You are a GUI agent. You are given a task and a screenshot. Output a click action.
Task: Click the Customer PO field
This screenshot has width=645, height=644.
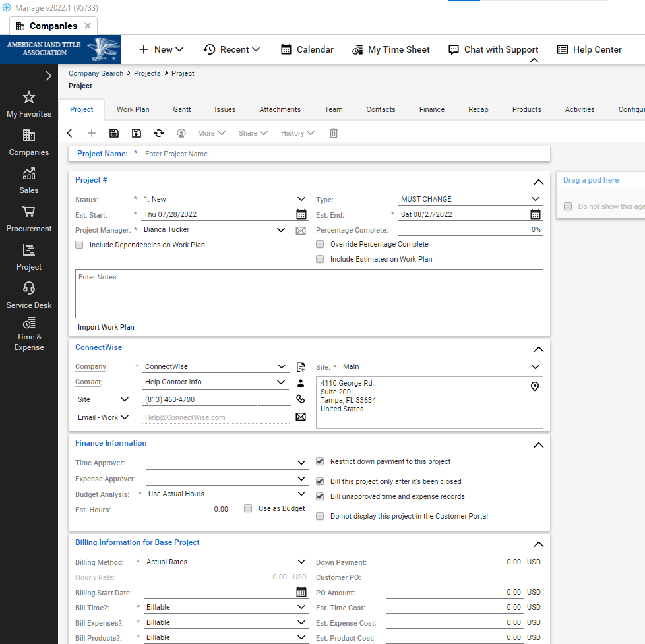point(464,577)
